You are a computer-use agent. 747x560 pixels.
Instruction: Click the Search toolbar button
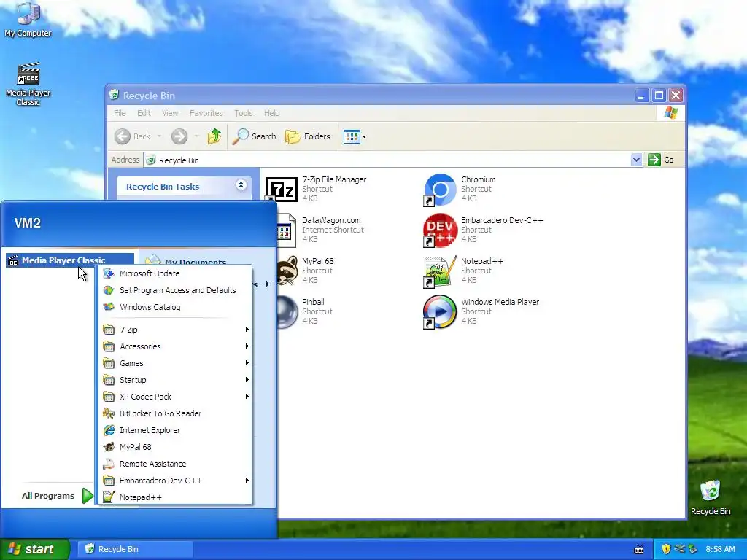point(255,136)
